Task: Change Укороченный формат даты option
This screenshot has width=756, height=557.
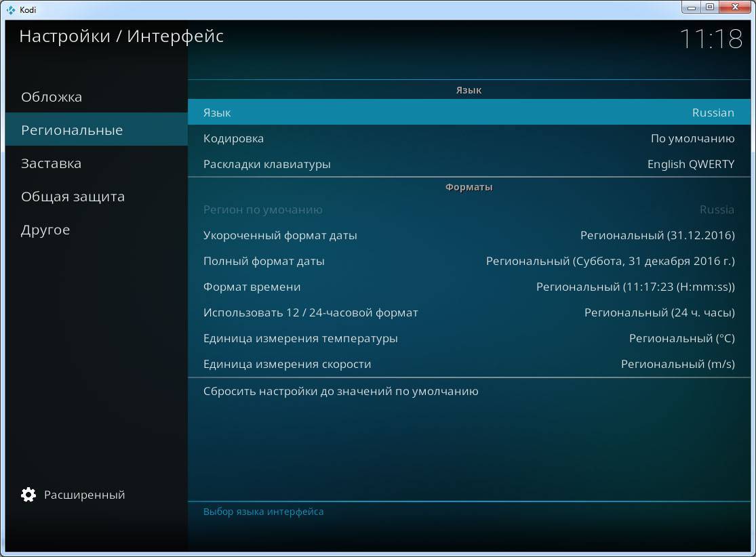Action: point(468,235)
